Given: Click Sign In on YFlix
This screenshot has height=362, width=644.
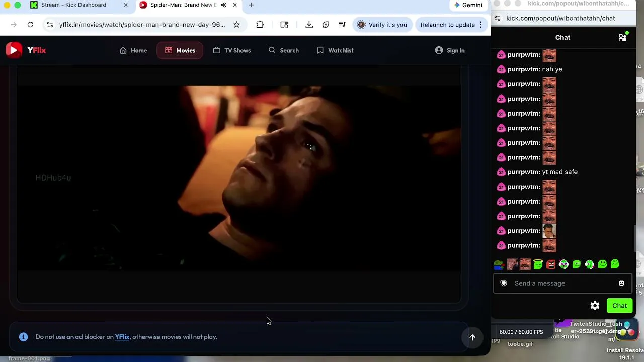Looking at the screenshot, I should pyautogui.click(x=450, y=50).
